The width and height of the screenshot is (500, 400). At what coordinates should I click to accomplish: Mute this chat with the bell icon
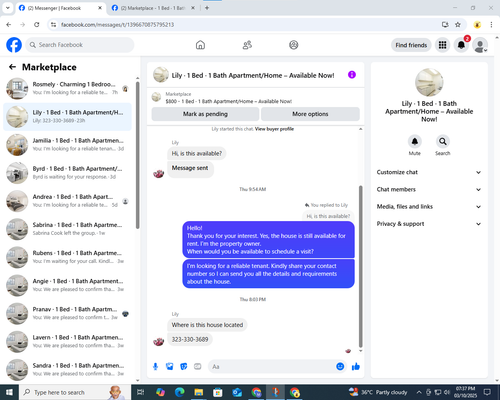[x=415, y=141]
